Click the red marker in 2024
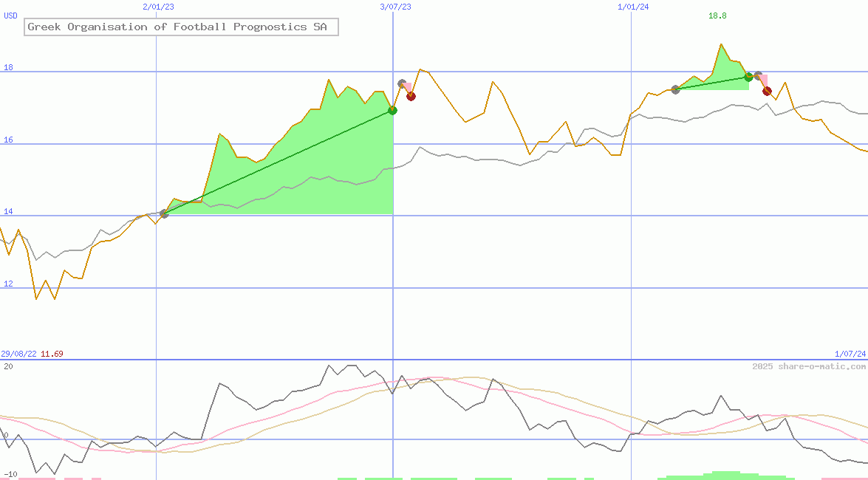The height and width of the screenshot is (480, 868). coord(767,91)
